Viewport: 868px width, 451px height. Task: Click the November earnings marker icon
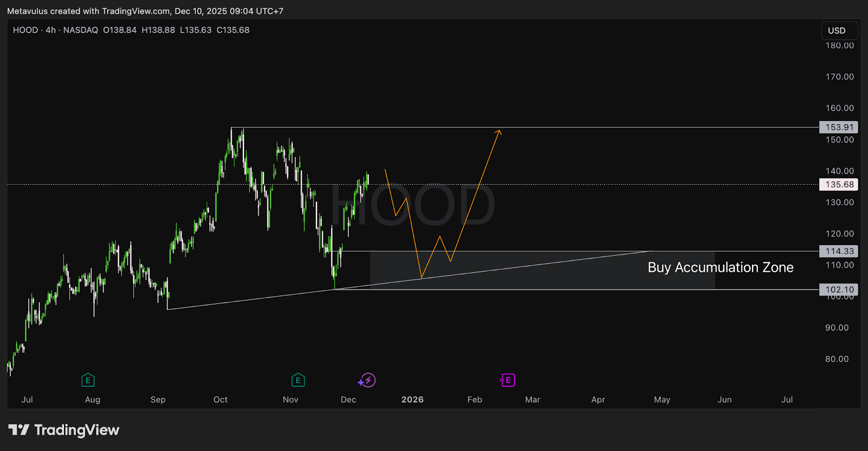[298, 381]
